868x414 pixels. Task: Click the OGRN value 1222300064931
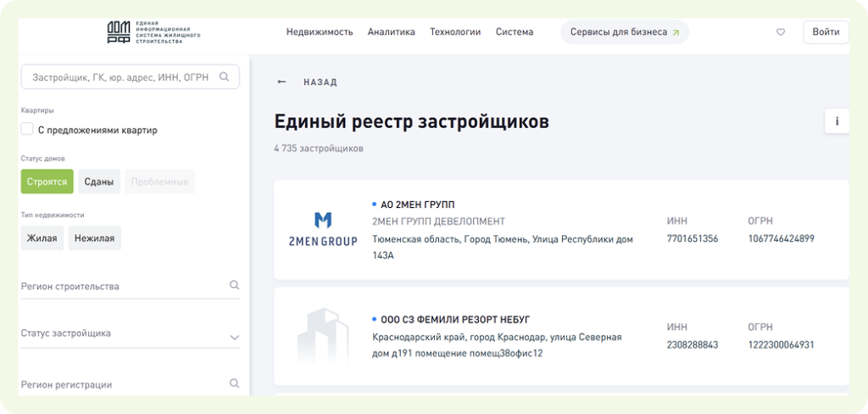[781, 344]
